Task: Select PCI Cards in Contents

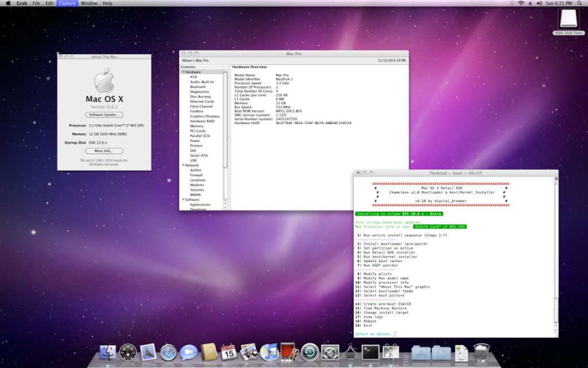Action: point(198,131)
